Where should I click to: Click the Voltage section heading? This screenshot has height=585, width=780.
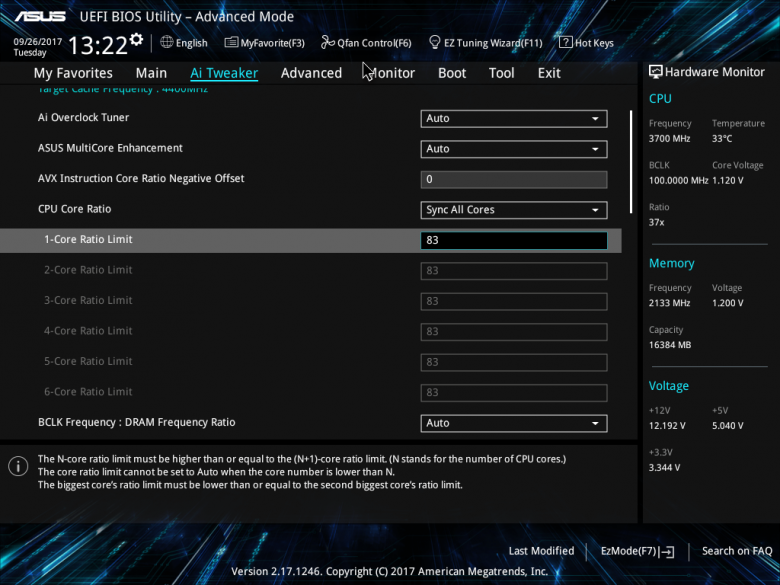tap(669, 386)
